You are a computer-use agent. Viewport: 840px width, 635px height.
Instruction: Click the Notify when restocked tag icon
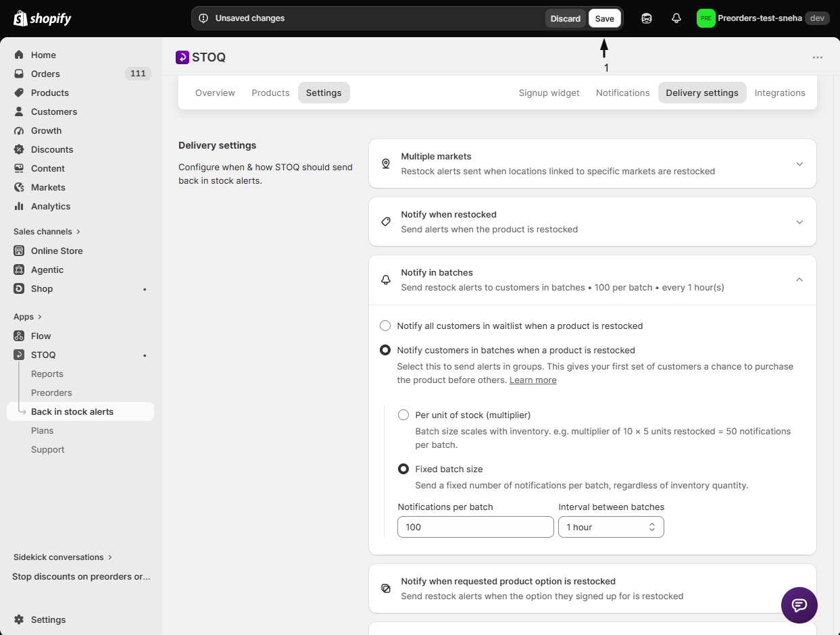386,222
